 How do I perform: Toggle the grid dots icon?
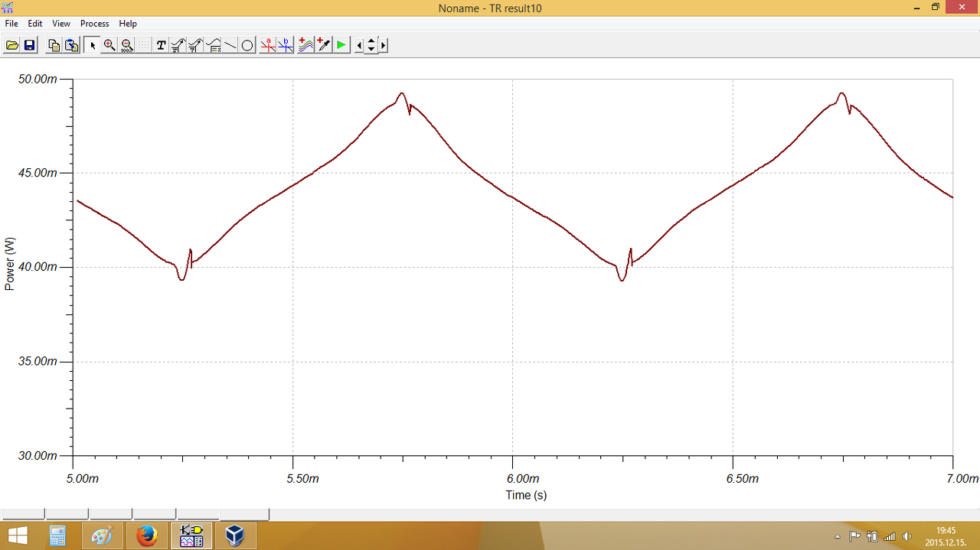click(144, 45)
